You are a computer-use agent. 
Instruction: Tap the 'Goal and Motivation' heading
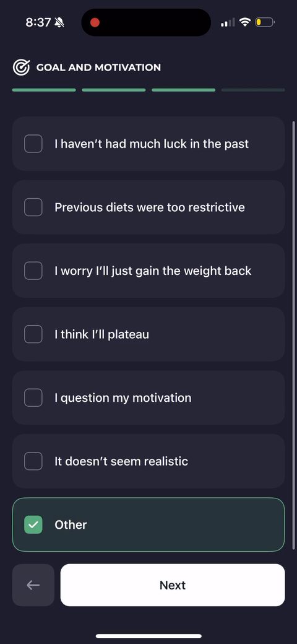[98, 67]
